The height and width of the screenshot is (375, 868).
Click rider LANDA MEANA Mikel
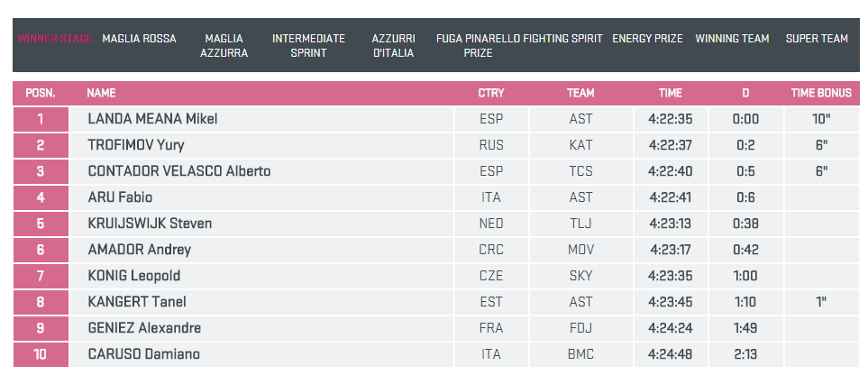click(152, 119)
